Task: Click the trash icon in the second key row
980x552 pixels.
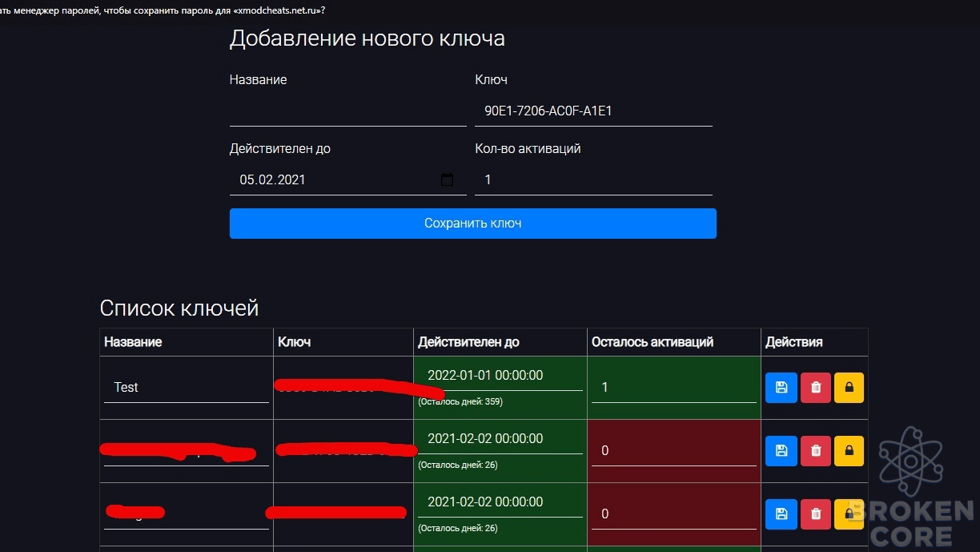Action: coord(816,451)
